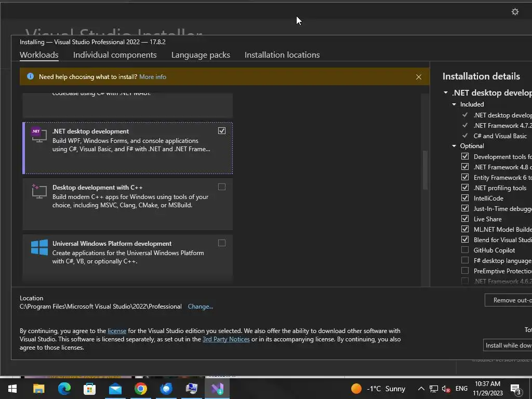Check the Desktop development with C++ workload
The width and height of the screenshot is (532, 399).
(221, 187)
